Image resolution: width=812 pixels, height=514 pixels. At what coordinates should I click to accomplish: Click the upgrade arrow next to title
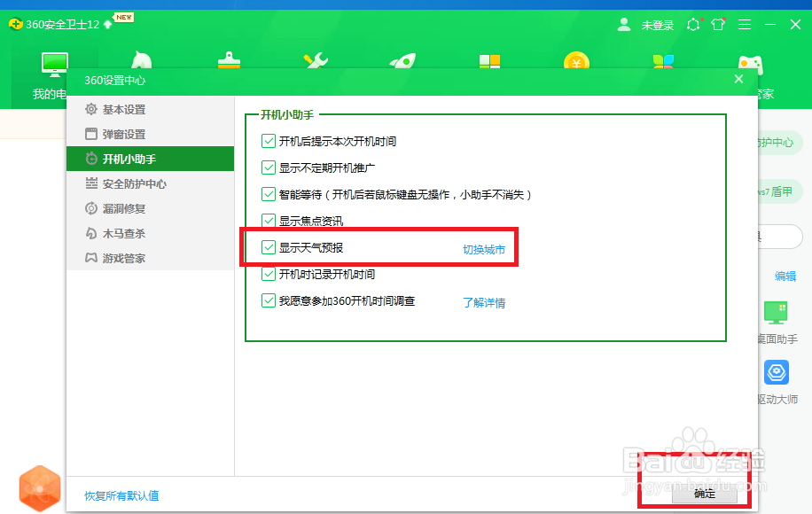point(108,24)
